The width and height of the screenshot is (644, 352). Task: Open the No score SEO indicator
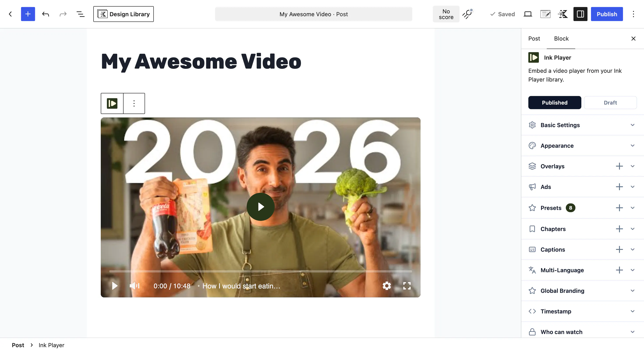pyautogui.click(x=446, y=14)
